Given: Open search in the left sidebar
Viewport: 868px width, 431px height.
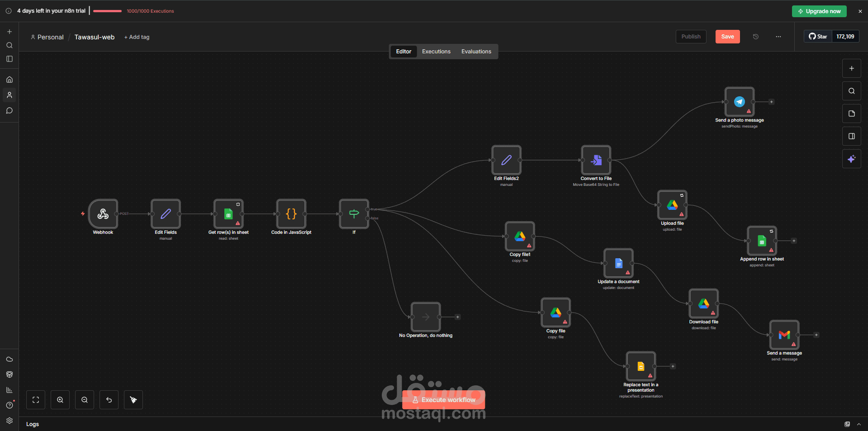Looking at the screenshot, I should tap(9, 45).
